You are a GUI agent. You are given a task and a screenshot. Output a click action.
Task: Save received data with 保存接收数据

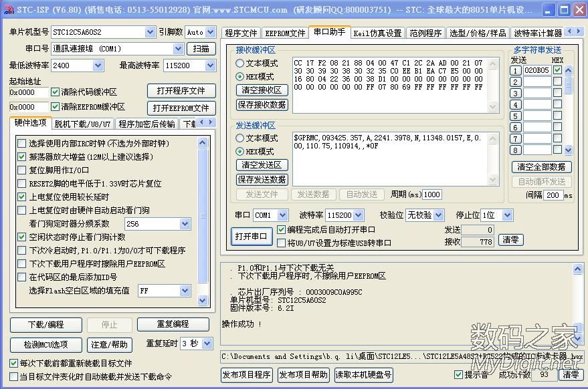(262, 104)
